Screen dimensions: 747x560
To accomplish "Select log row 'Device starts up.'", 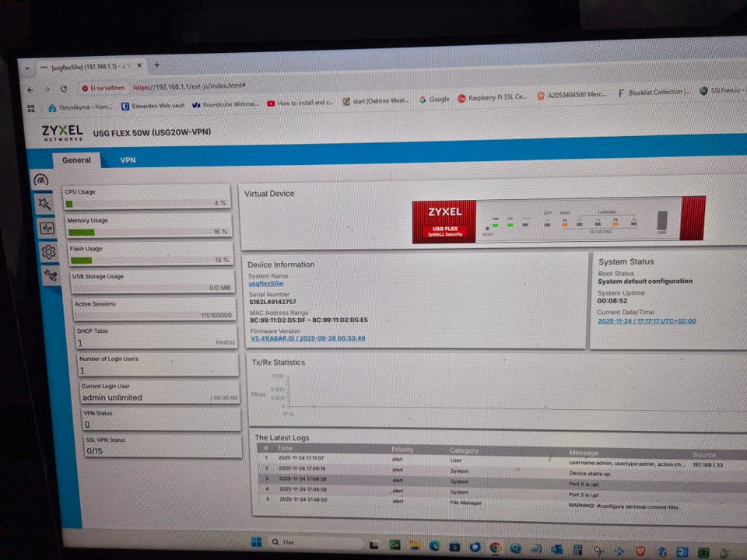I will pos(500,471).
